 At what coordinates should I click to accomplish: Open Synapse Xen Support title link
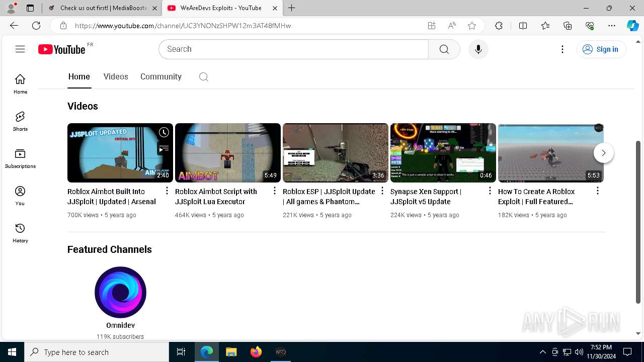[x=426, y=197]
